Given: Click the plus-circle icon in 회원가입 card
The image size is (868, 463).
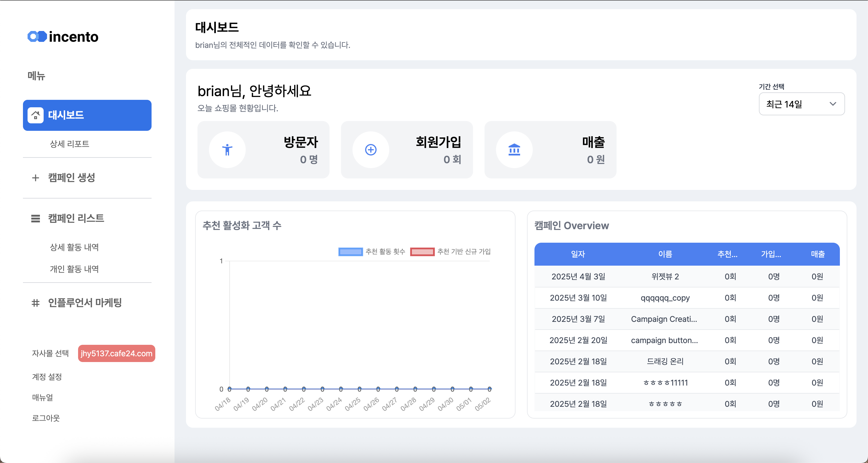Looking at the screenshot, I should pos(371,149).
